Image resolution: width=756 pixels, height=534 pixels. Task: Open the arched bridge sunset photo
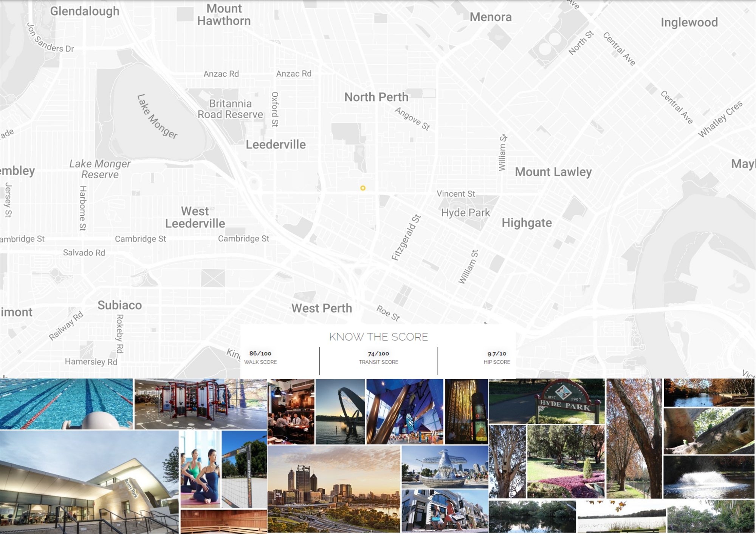[x=340, y=411]
